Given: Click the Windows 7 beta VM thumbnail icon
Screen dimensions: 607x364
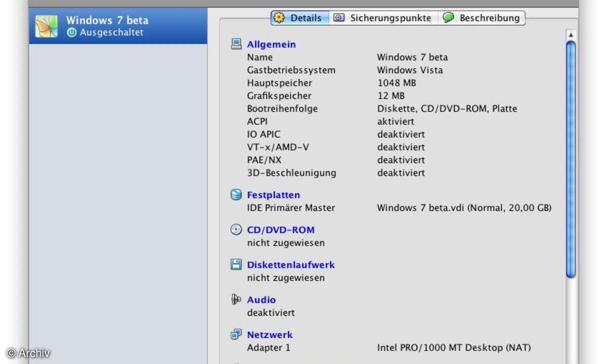Looking at the screenshot, I should (46, 26).
